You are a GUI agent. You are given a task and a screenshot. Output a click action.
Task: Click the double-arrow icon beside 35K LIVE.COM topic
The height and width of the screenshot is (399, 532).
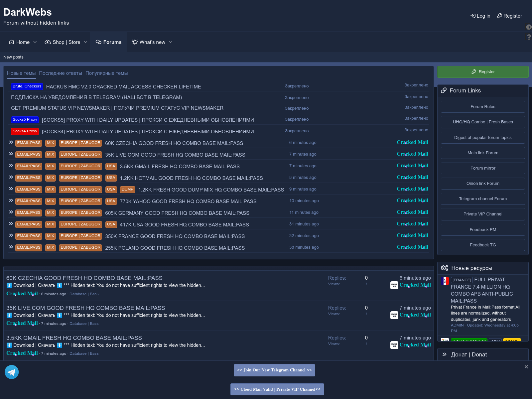click(11, 154)
